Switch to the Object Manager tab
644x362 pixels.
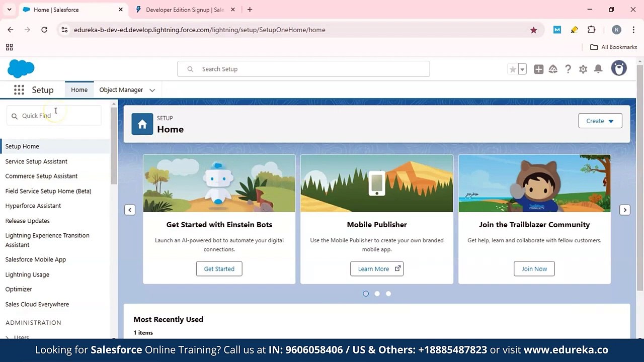coord(121,90)
